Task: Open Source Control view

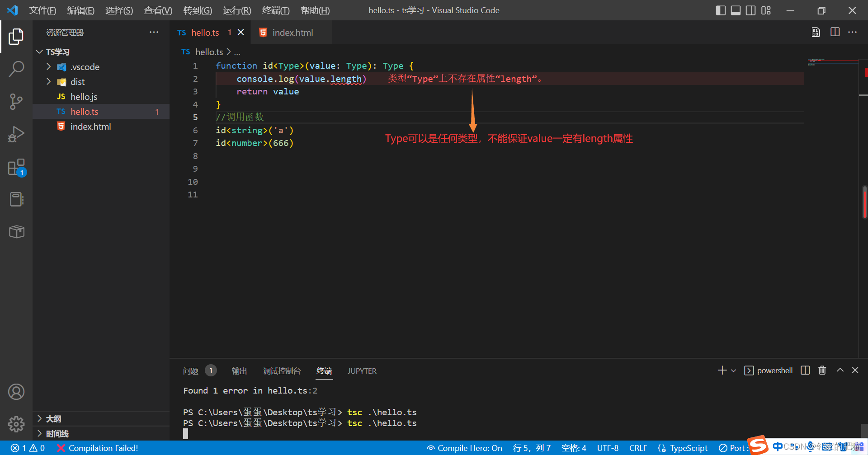Action: click(16, 102)
